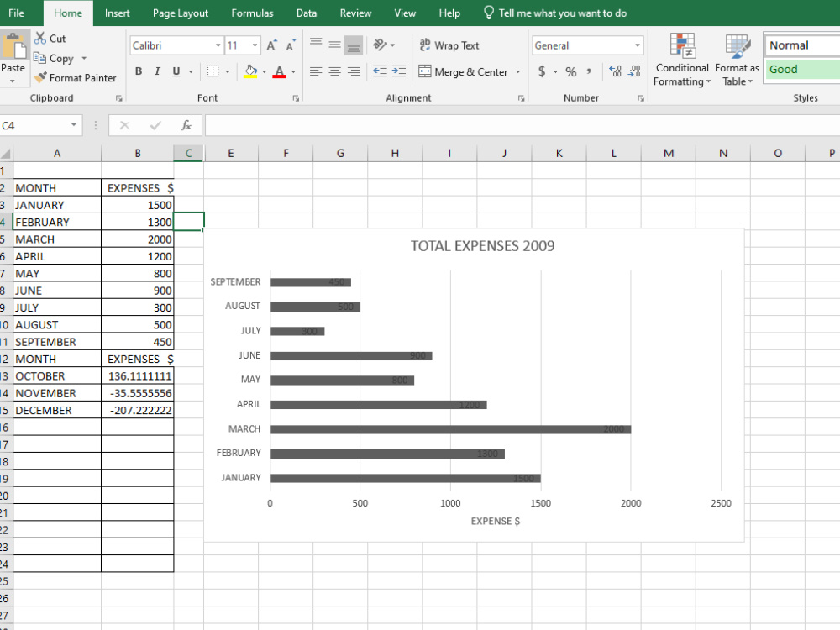Select column C header
This screenshot has width=840, height=630.
pyautogui.click(x=188, y=153)
